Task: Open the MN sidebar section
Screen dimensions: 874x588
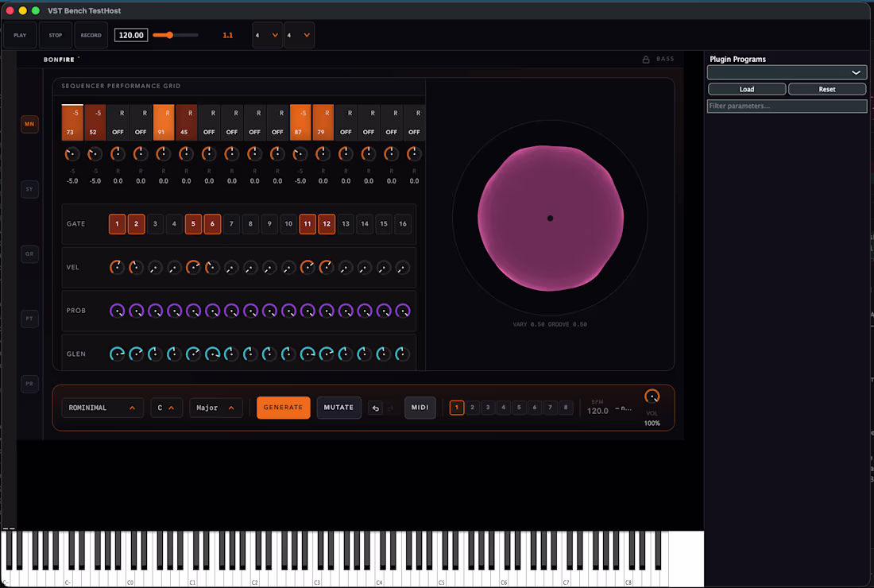Action: tap(29, 124)
